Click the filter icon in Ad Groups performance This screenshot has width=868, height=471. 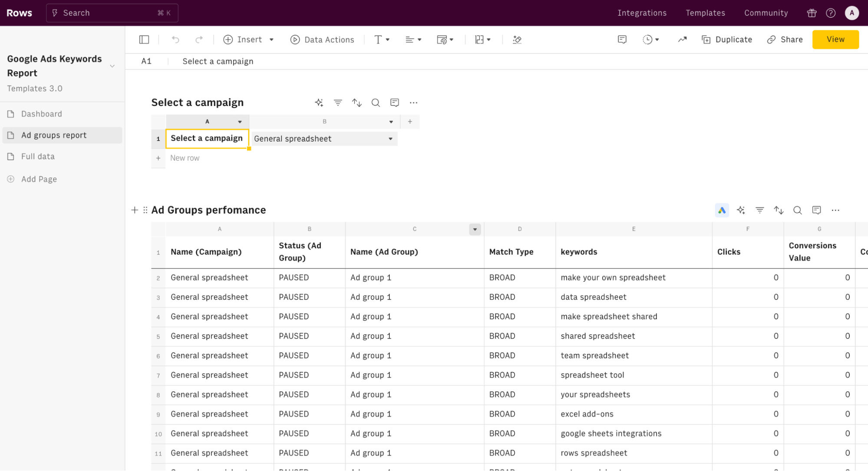click(x=760, y=209)
